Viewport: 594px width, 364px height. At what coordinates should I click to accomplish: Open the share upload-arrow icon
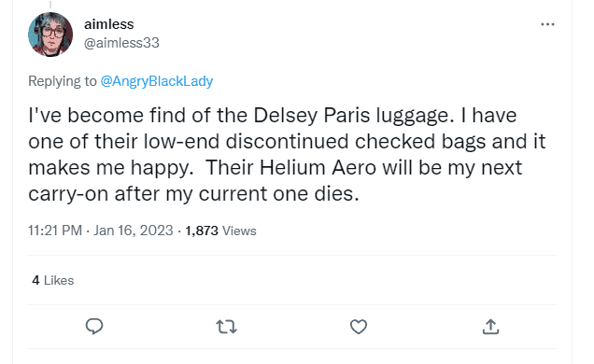coord(490,327)
